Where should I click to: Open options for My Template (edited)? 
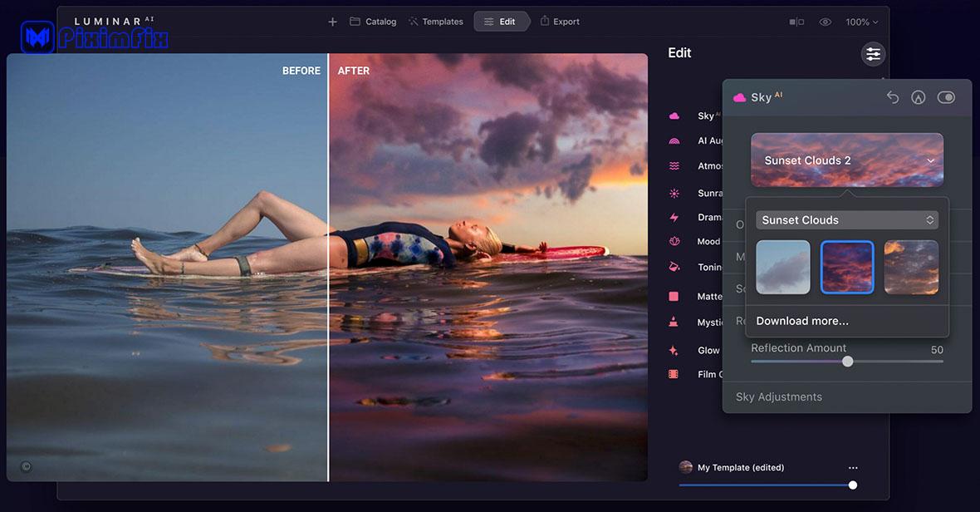click(853, 467)
